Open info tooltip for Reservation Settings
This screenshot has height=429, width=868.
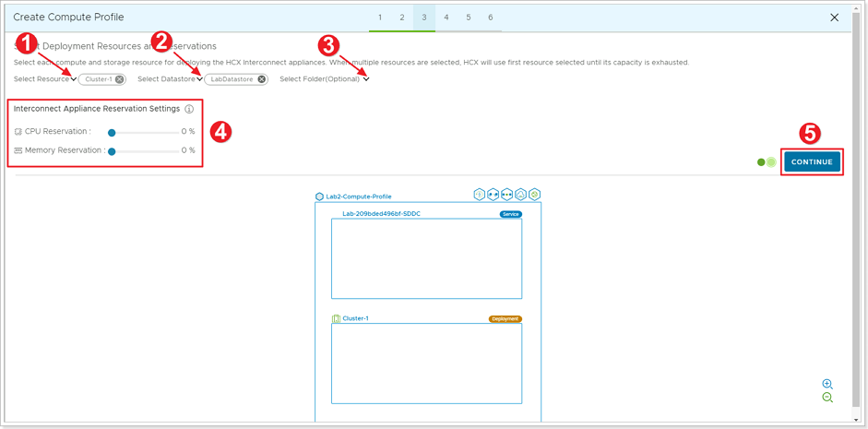(x=189, y=109)
